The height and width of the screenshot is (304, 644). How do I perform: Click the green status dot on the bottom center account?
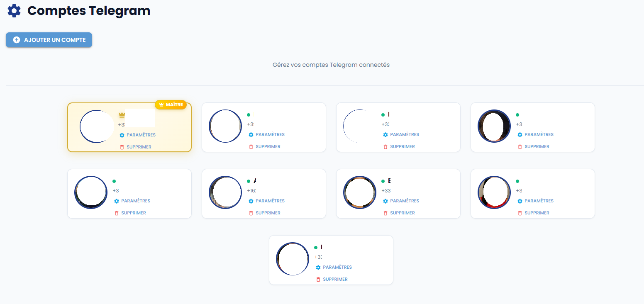[x=315, y=247]
